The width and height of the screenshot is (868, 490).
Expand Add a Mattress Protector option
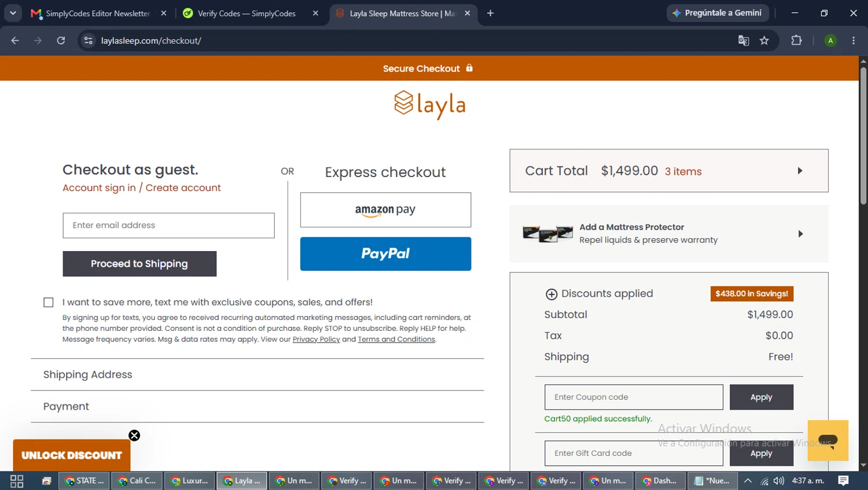(669, 234)
